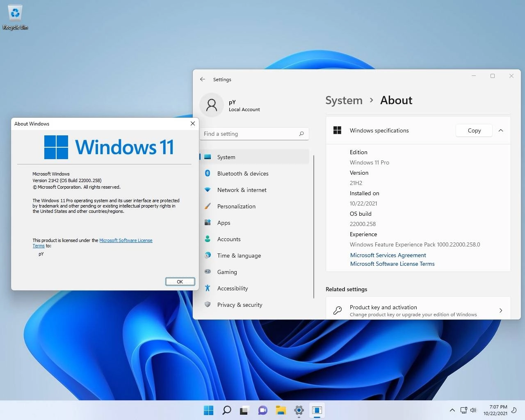Open the Start menu on taskbar
Viewport: 525px width, 420px height.
[x=208, y=410]
